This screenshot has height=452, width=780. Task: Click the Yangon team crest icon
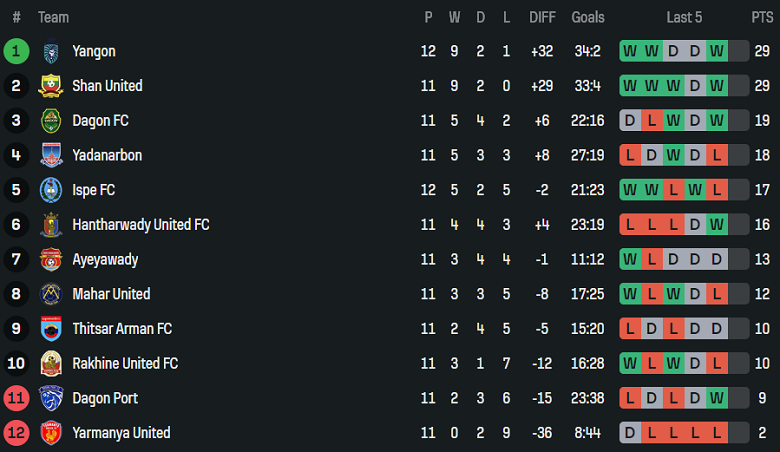click(x=50, y=52)
